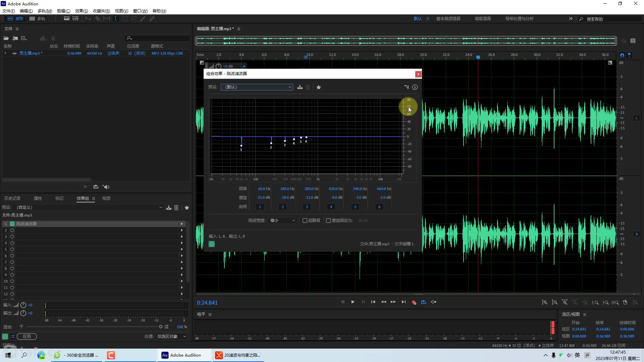Toggle the rack master power button
Image resolution: width=644 pixels, height=362 pixels.
5,336
